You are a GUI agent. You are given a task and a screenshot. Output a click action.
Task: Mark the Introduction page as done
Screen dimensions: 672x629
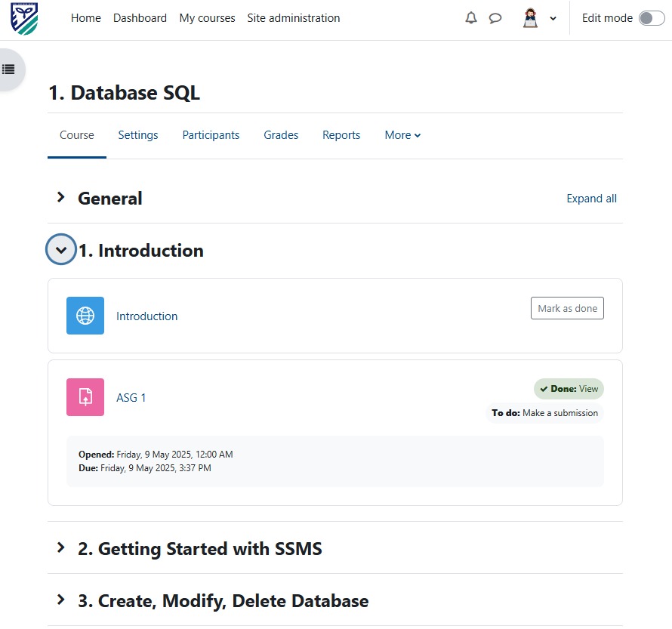(567, 308)
